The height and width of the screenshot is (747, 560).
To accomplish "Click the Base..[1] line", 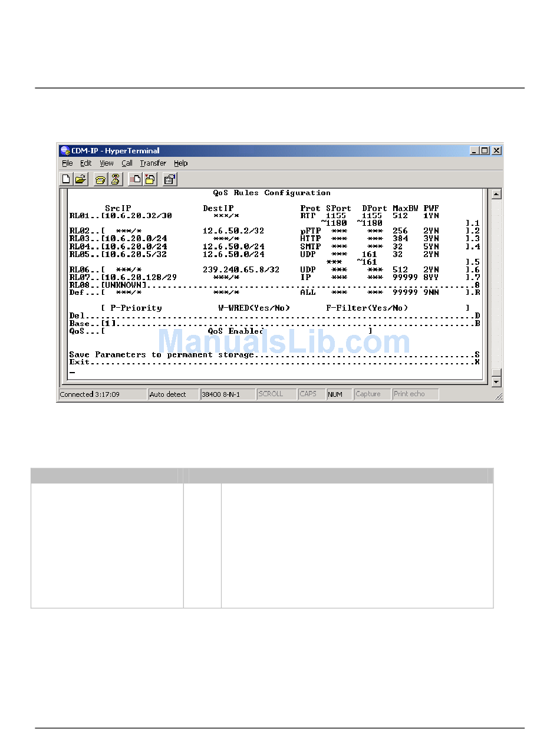I will pos(275,324).
